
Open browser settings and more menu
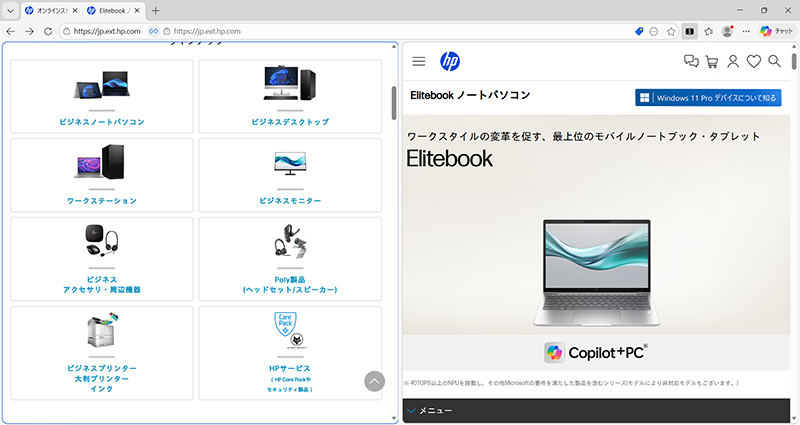click(x=746, y=31)
